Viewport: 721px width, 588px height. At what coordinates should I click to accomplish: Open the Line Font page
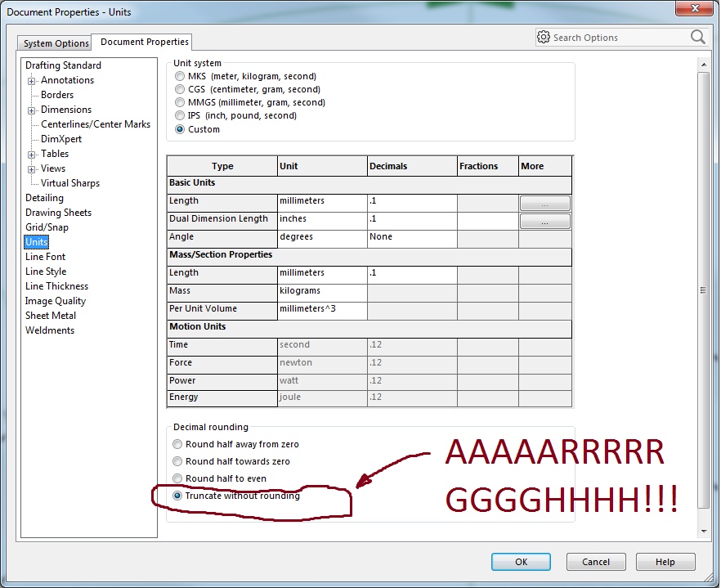point(45,257)
